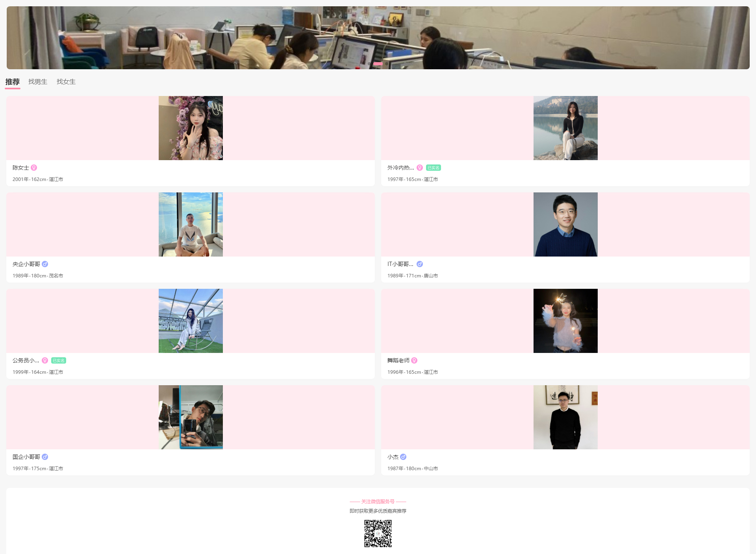This screenshot has height=554, width=756.
Task: Open 陈女士 profile photo
Action: click(191, 128)
